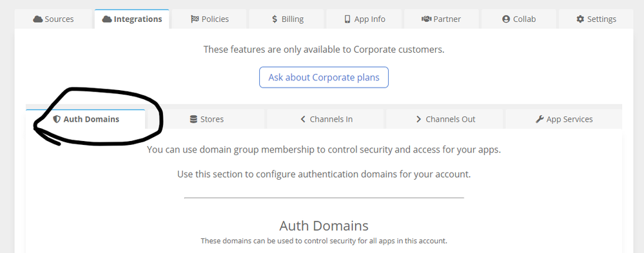Click the phone icon on App Info
This screenshot has width=644, height=253.
coord(347,19)
